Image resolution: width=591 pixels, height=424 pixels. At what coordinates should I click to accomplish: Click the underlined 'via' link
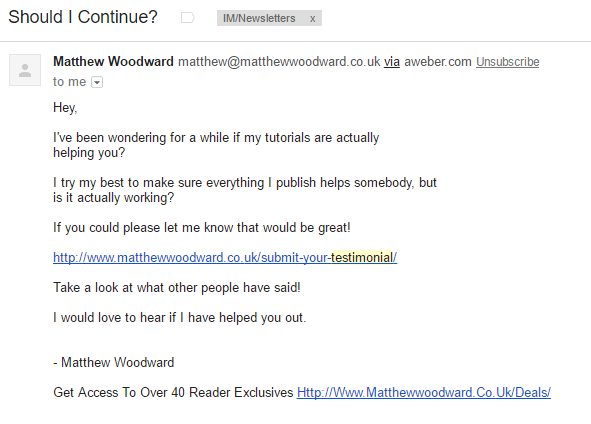pyautogui.click(x=392, y=61)
